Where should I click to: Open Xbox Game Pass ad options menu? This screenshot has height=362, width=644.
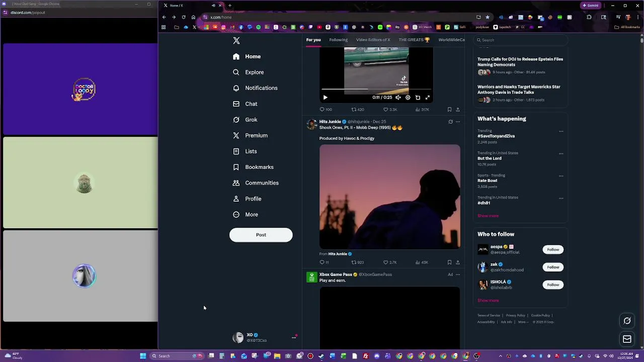tap(457, 275)
